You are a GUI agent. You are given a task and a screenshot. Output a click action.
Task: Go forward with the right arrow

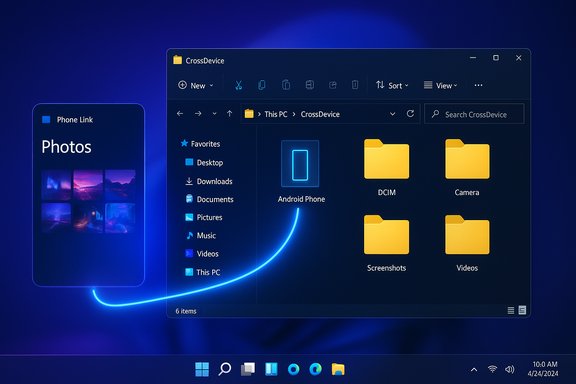[198, 114]
